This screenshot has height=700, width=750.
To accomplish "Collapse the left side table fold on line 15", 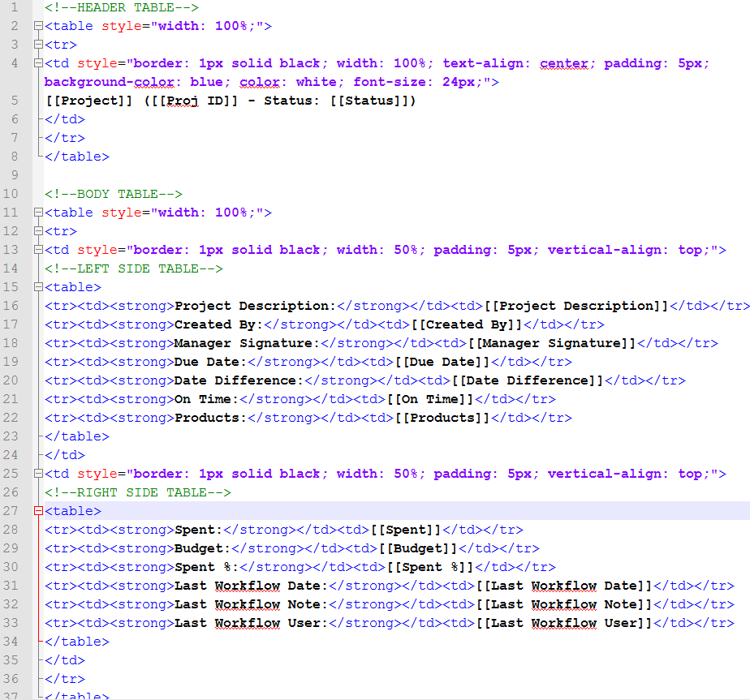I will click(x=38, y=287).
